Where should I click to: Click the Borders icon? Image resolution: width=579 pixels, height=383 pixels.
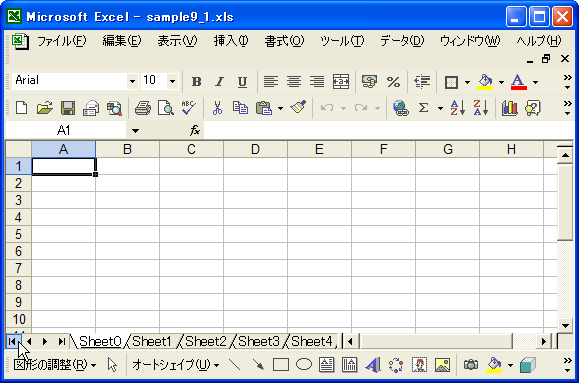point(451,82)
